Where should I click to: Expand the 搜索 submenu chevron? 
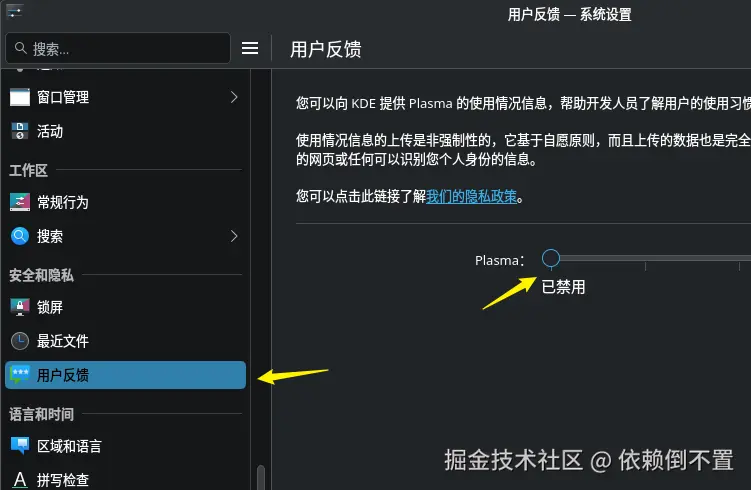pos(234,236)
